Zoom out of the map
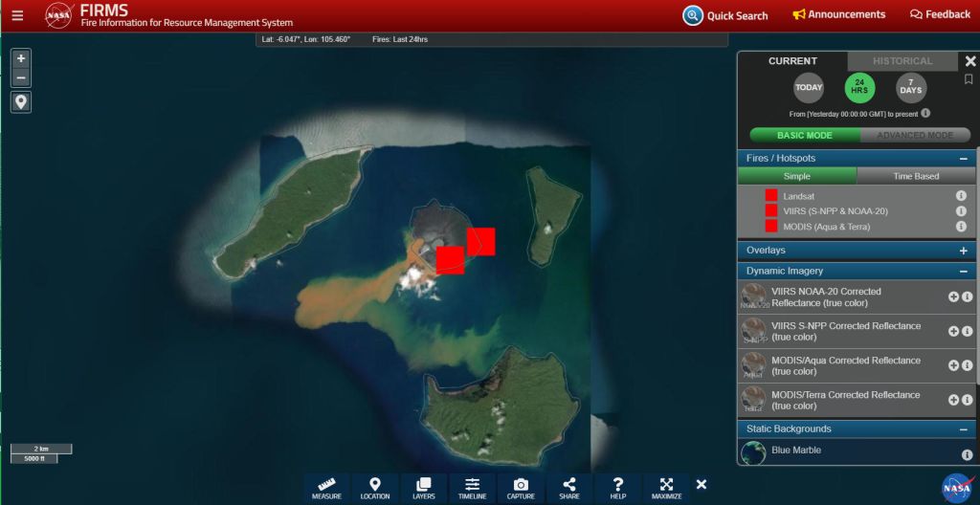Image resolution: width=980 pixels, height=505 pixels. point(21,78)
